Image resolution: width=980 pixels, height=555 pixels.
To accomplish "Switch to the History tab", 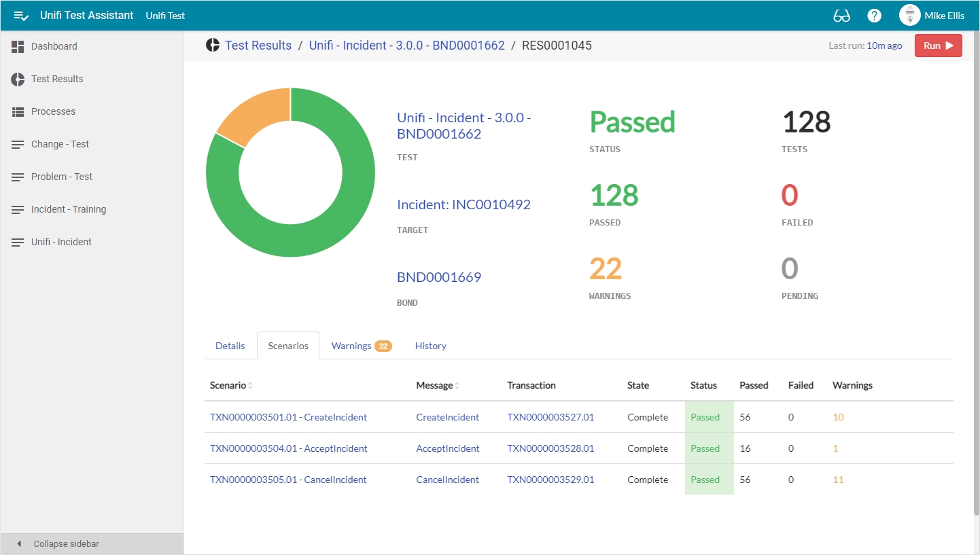I will pyautogui.click(x=430, y=346).
